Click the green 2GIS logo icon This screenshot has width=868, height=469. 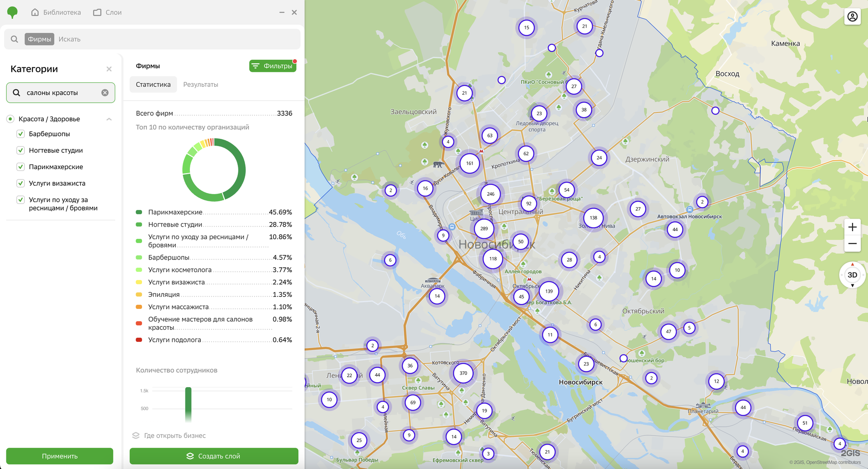[13, 12]
